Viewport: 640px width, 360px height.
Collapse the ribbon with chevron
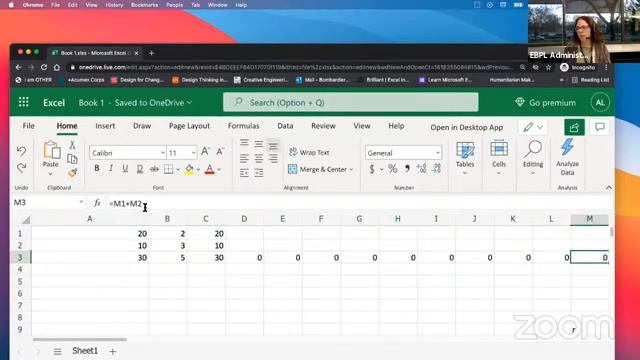point(609,187)
